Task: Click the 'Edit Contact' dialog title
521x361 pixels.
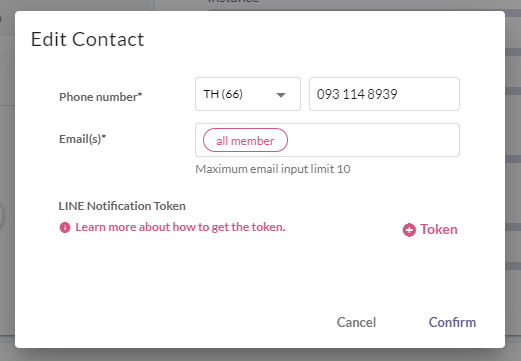Action: click(87, 39)
